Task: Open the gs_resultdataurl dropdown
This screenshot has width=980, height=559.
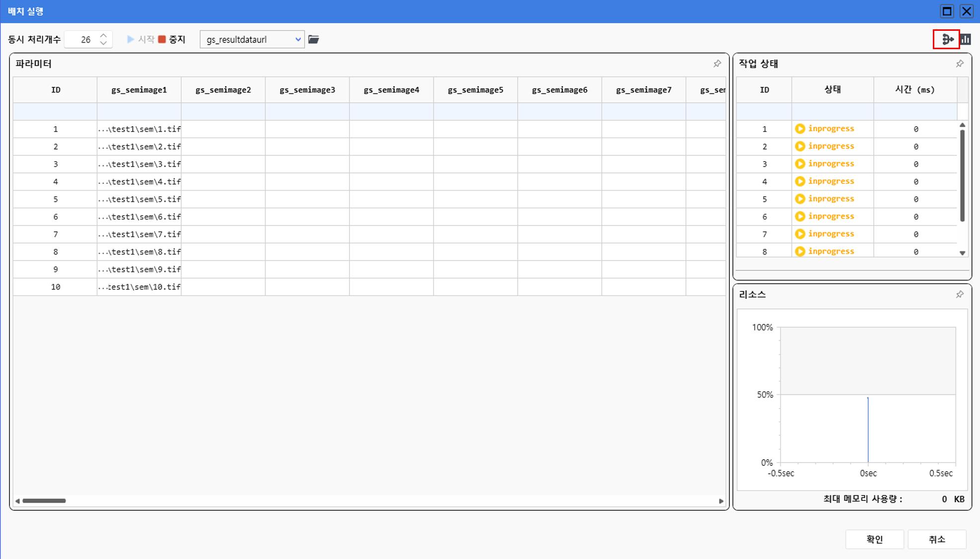Action: pos(297,39)
